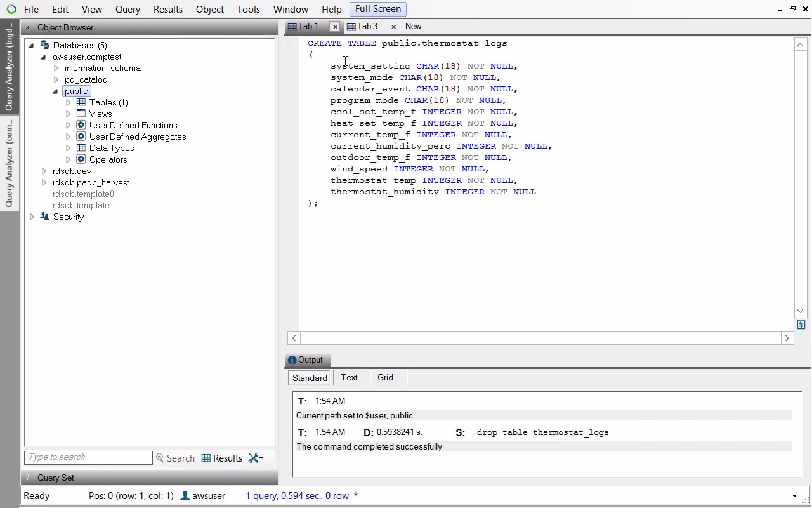Click the Tables (1) table icon
This screenshot has height=508, width=812.
tap(81, 102)
